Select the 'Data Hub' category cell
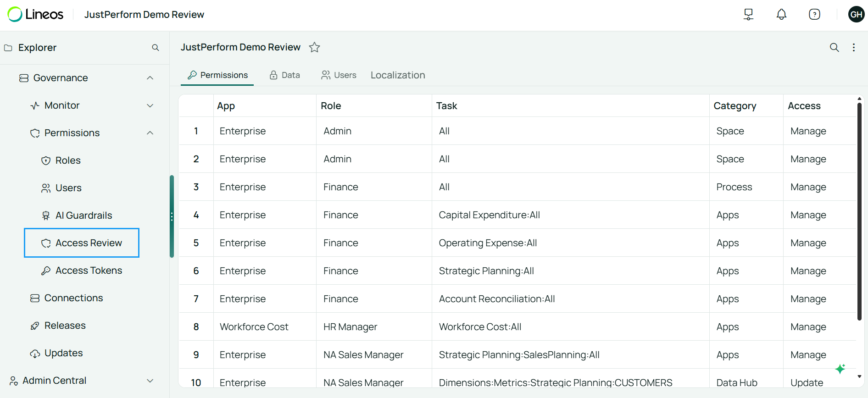 (746, 379)
